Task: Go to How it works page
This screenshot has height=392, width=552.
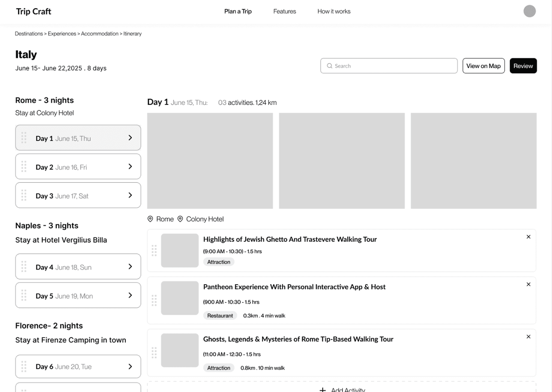Action: 334,11
